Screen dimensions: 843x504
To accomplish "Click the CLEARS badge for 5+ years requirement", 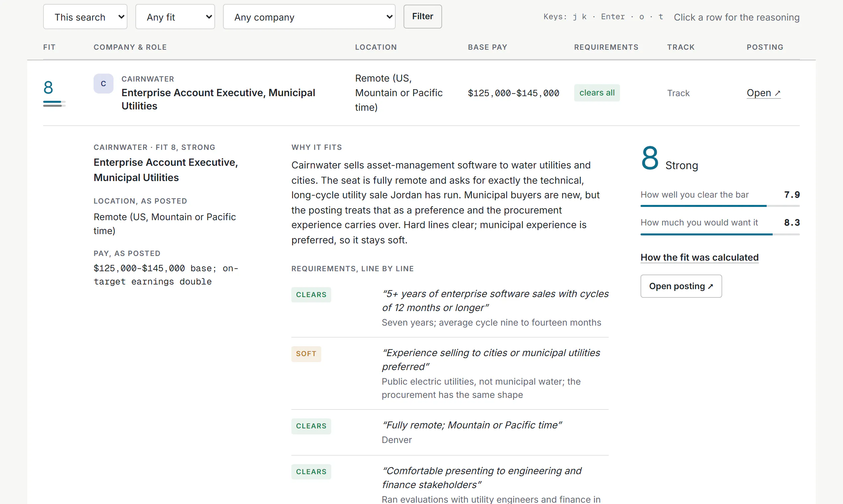I will point(311,295).
